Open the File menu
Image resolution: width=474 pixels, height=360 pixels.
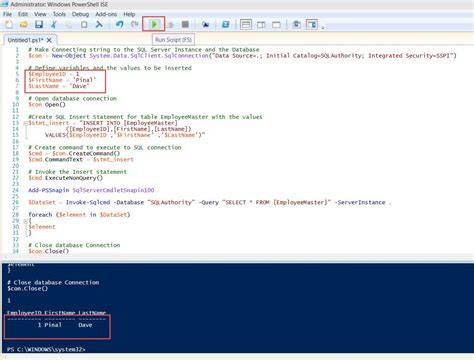7,14
